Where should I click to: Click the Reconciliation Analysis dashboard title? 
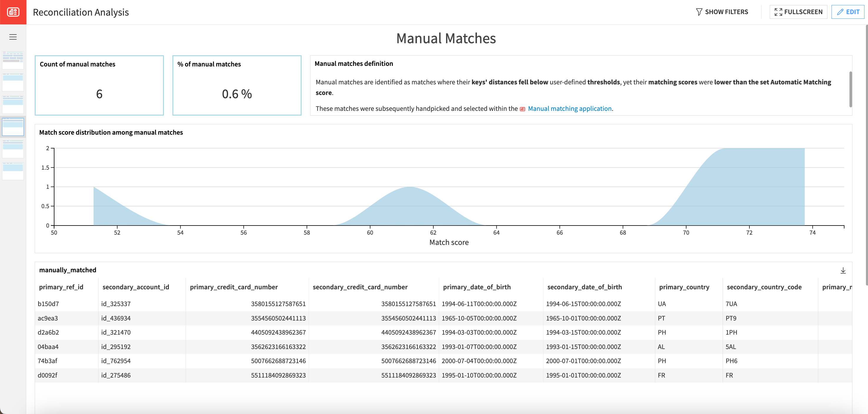pyautogui.click(x=81, y=12)
